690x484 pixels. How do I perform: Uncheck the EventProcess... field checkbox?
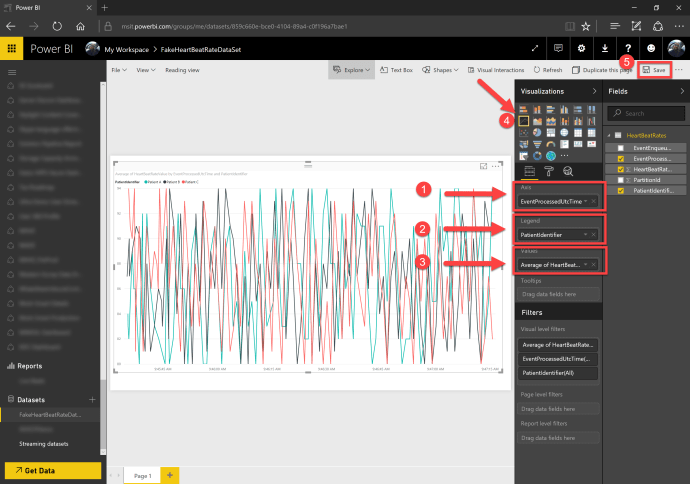pyautogui.click(x=620, y=158)
